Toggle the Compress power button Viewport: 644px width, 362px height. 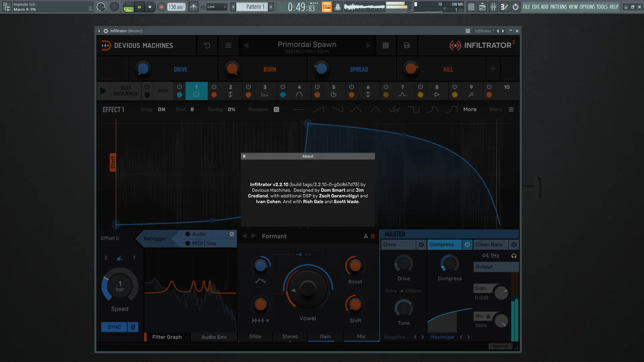pyautogui.click(x=467, y=244)
